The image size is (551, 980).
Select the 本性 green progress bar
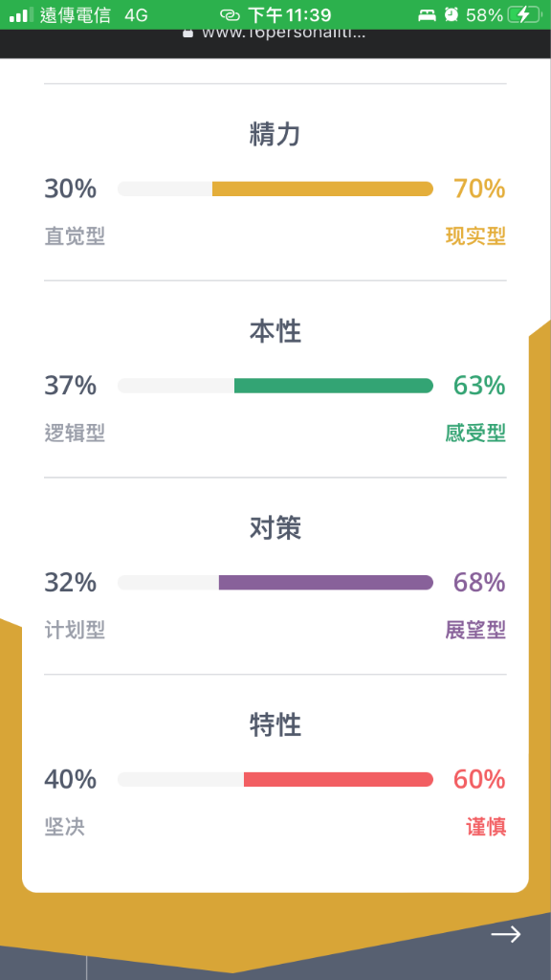(x=275, y=386)
